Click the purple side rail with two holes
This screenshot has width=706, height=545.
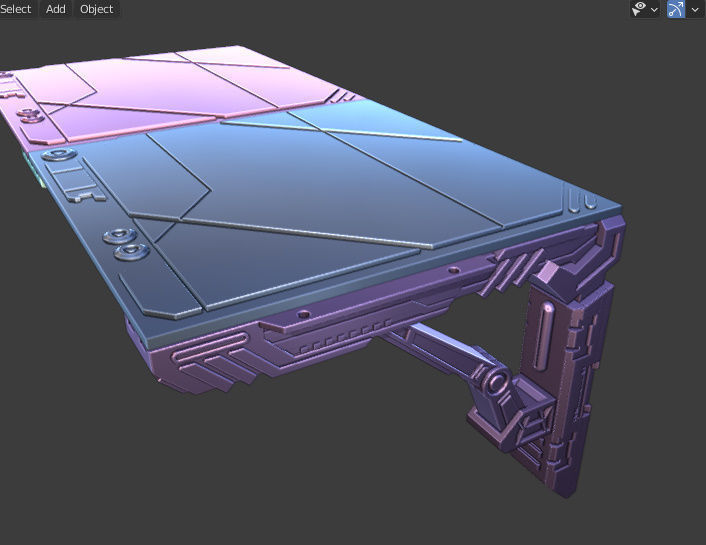(378, 295)
